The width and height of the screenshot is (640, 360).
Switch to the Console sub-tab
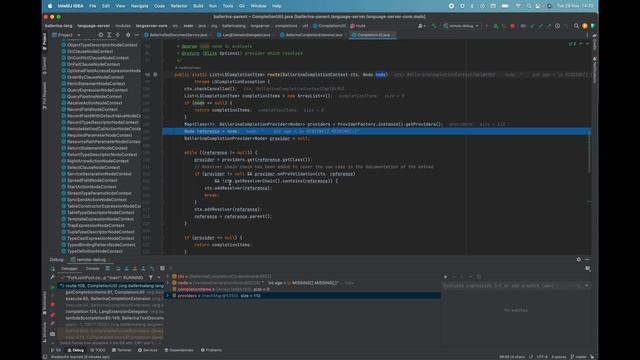[x=92, y=269]
